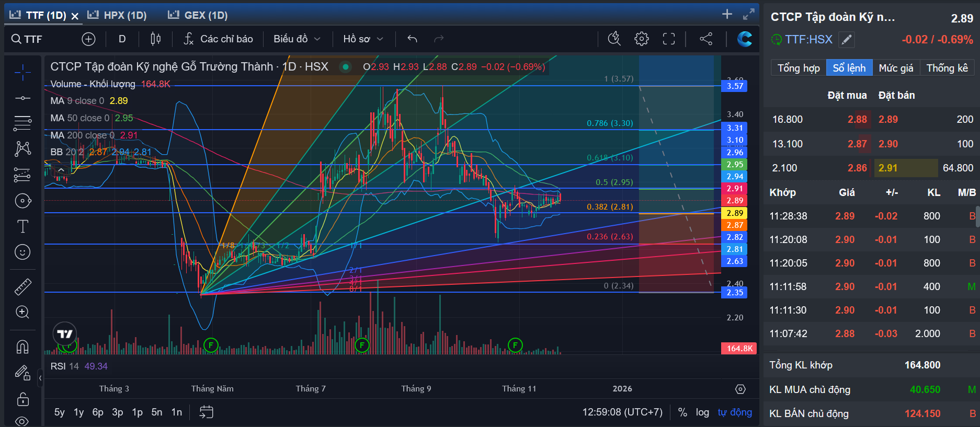This screenshot has height=427, width=980.
Task: Click the TTF:HSX symbol link
Action: coord(808,40)
